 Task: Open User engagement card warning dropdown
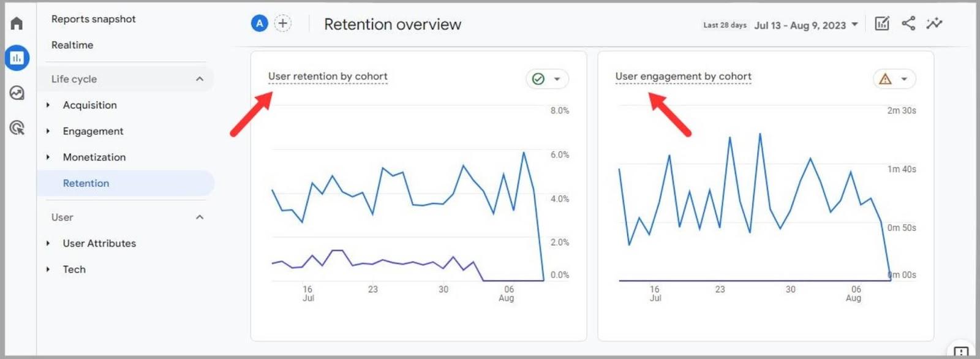pyautogui.click(x=894, y=79)
